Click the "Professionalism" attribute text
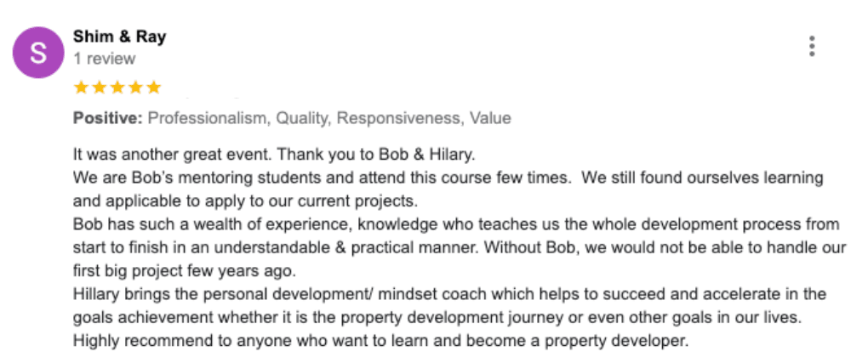The width and height of the screenshot is (868, 357). 208,118
